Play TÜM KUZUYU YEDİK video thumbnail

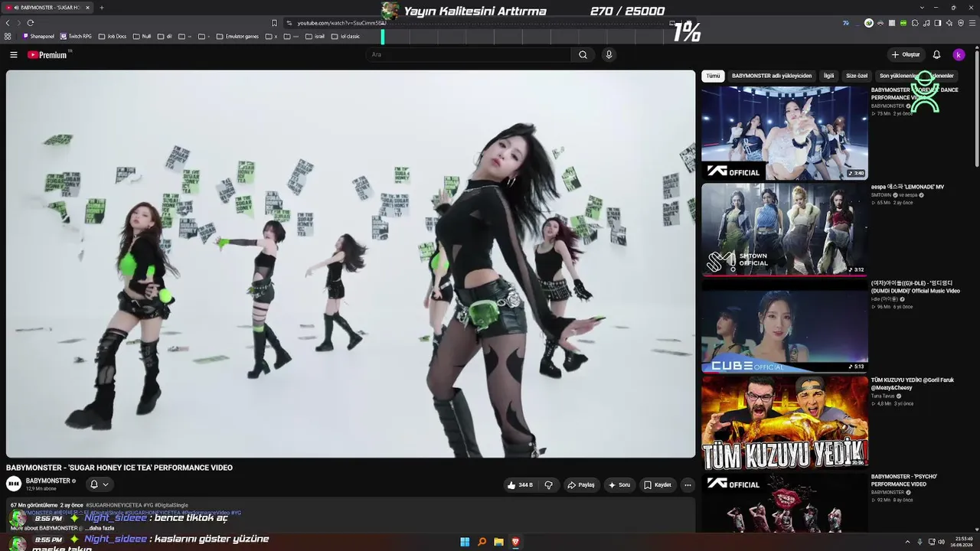point(785,422)
